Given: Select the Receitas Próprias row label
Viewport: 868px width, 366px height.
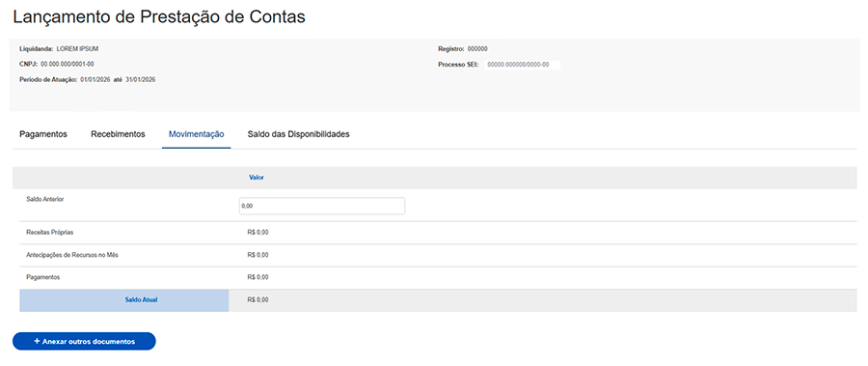Looking at the screenshot, I should coord(49,233).
